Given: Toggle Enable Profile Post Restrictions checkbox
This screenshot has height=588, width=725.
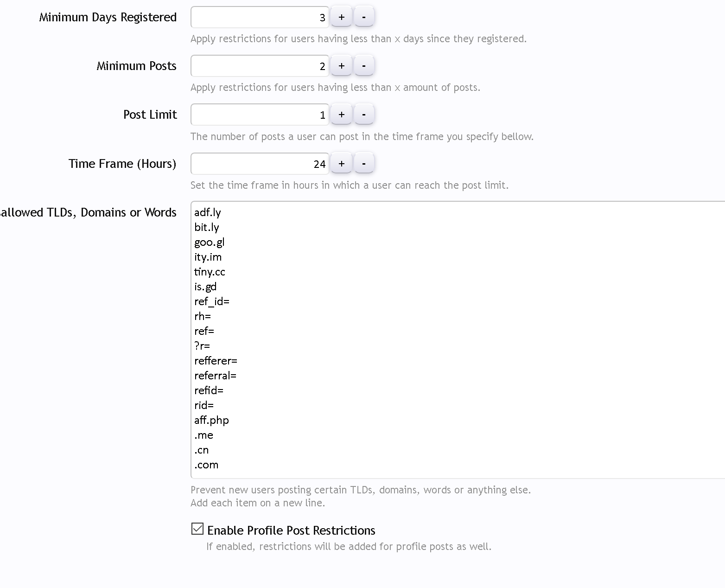Looking at the screenshot, I should [x=197, y=529].
